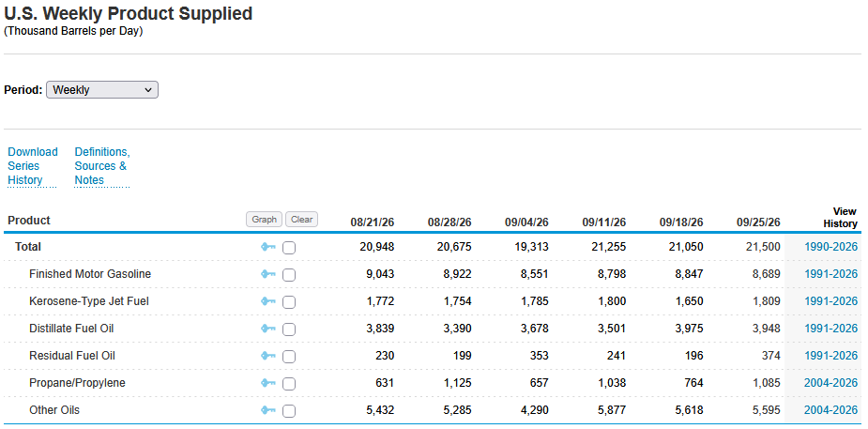The image size is (868, 429).
Task: Click the jet fuel value 1,650
Action: [x=689, y=301]
